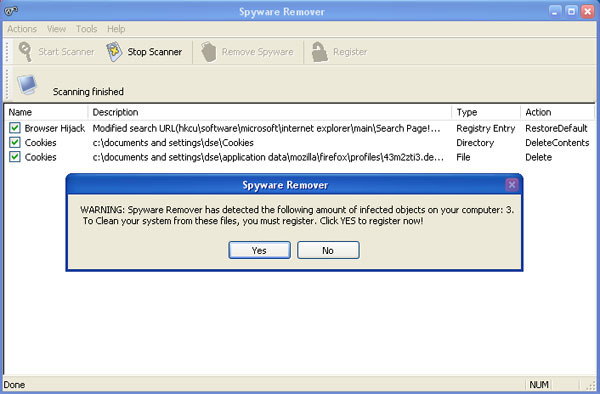
Task: Click the Remove Spyware label
Action: (258, 52)
